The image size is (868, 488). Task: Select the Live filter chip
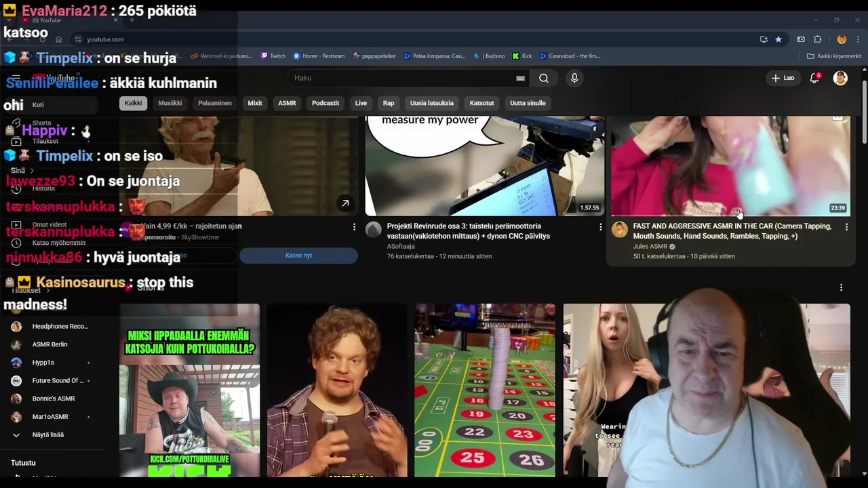361,103
